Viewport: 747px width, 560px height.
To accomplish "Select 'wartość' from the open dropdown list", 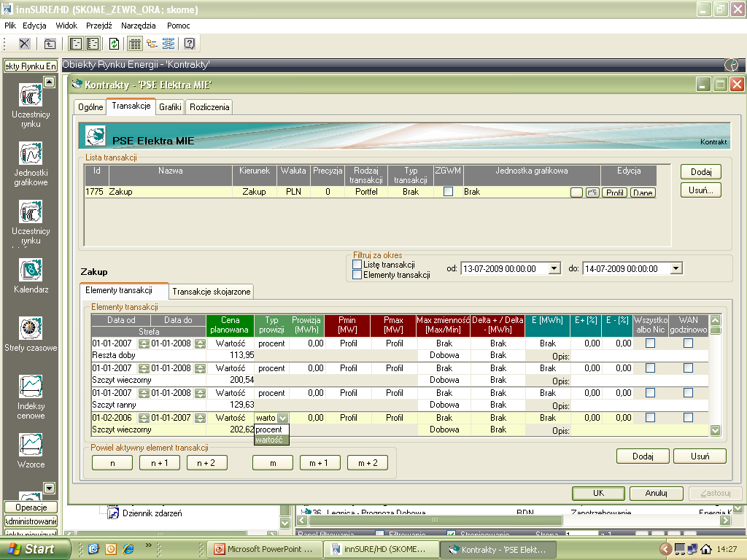I will [x=271, y=440].
